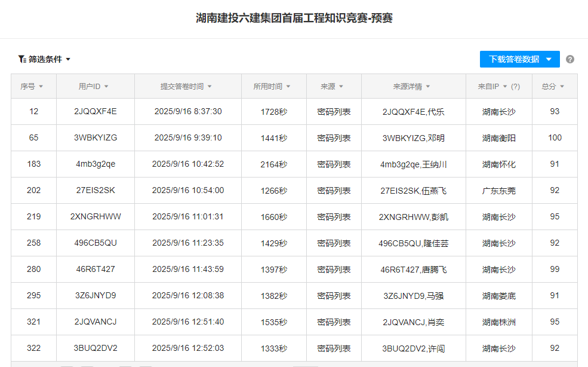
Task: Click the sequence number 183 cell
Action: [x=34, y=164]
